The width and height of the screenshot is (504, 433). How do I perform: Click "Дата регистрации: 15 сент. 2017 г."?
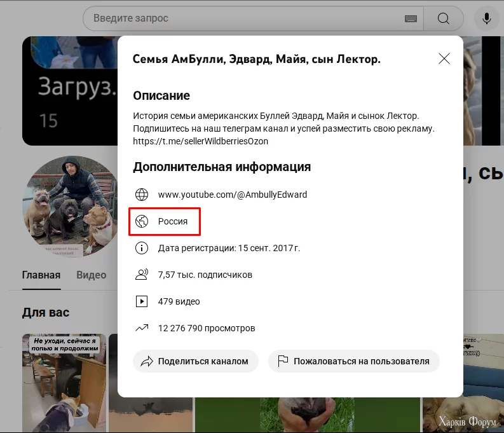[229, 248]
